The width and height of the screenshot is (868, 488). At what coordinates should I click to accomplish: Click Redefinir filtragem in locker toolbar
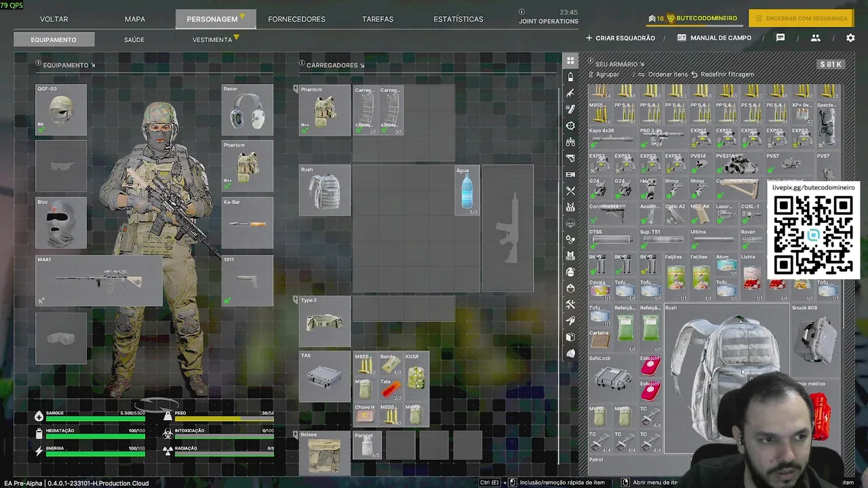[722, 74]
